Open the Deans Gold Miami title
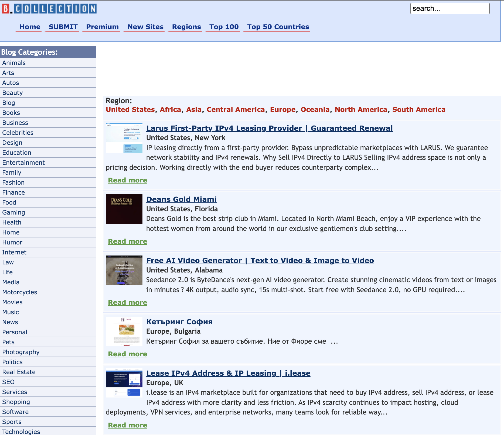The width and height of the screenshot is (504, 435). click(x=181, y=199)
